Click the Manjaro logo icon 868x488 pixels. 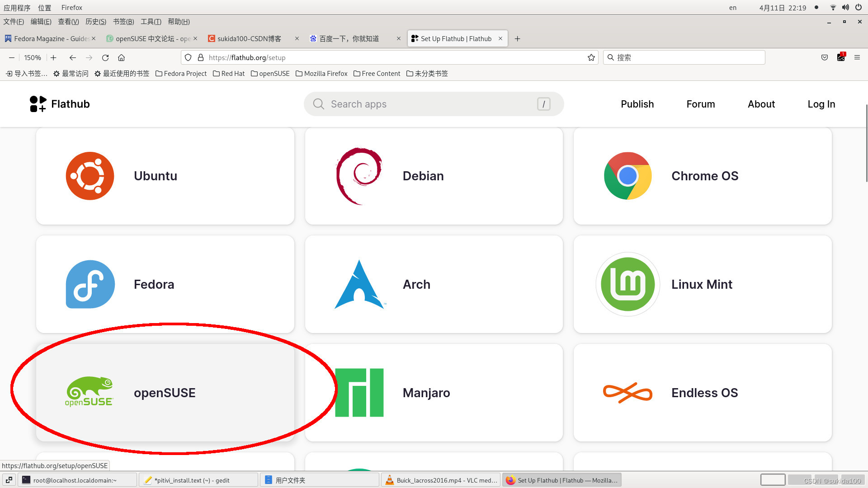[x=359, y=393]
